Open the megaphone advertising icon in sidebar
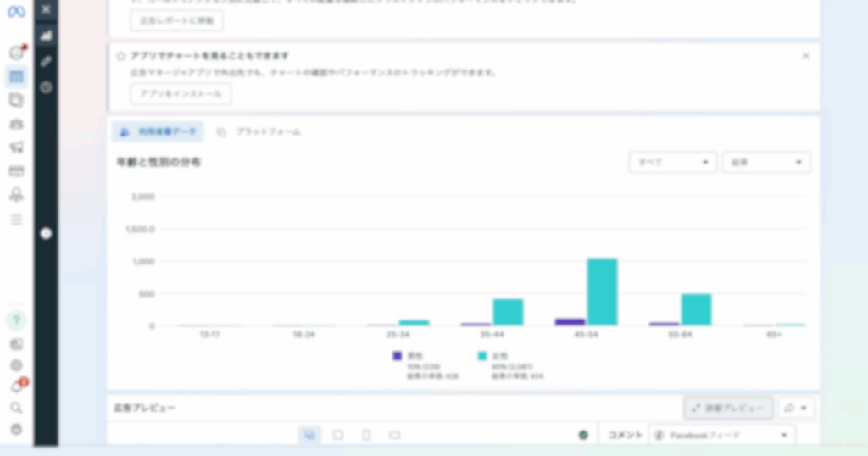 click(16, 147)
